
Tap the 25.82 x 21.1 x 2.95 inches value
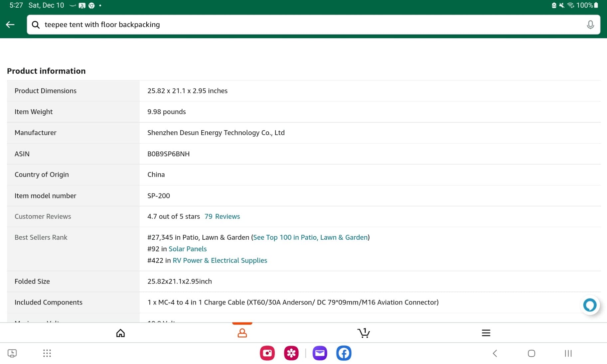point(188,91)
